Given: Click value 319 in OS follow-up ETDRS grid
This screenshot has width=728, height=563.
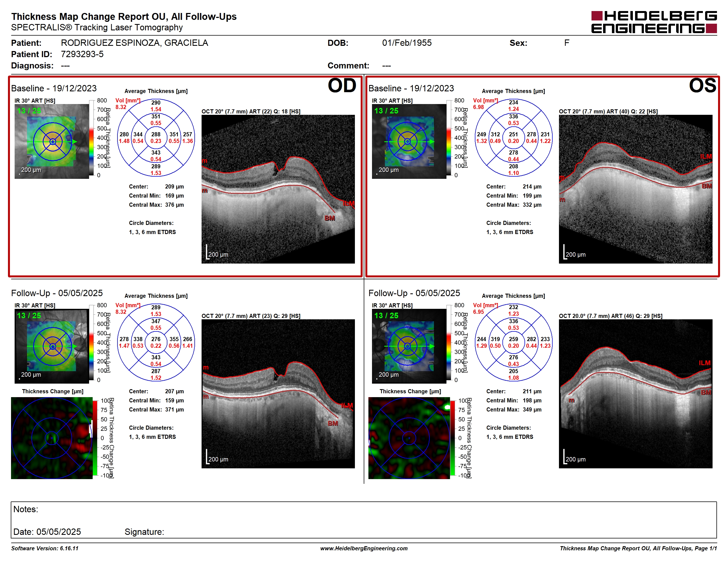Looking at the screenshot, I should pyautogui.click(x=495, y=339).
